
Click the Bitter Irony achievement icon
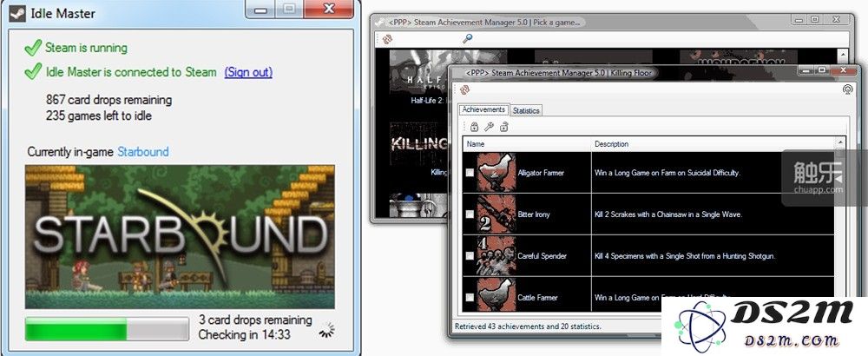pyautogui.click(x=496, y=214)
